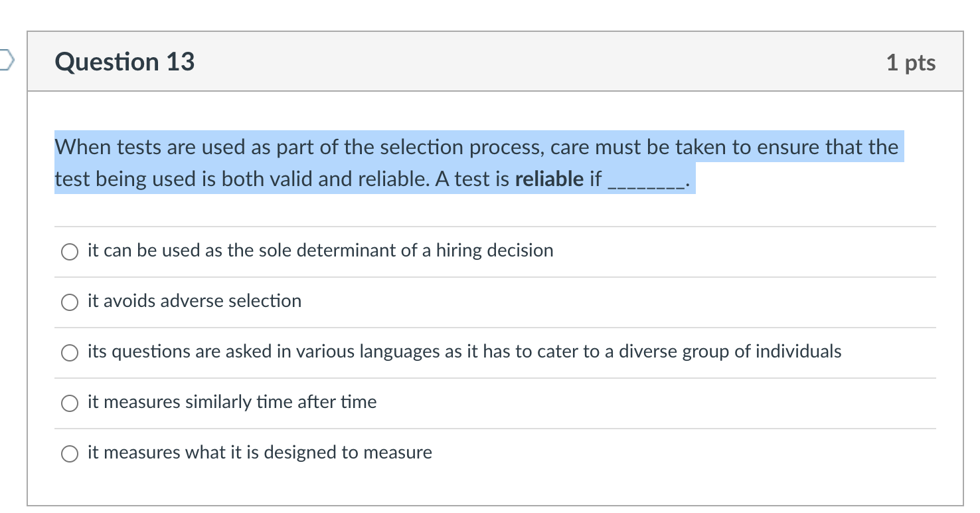Click the answer text 'it avoids adverse selection'
980x513 pixels.
tap(195, 301)
